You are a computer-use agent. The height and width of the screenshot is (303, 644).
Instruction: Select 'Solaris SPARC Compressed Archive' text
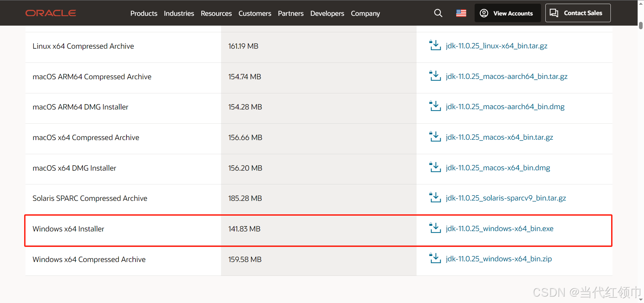pos(90,198)
